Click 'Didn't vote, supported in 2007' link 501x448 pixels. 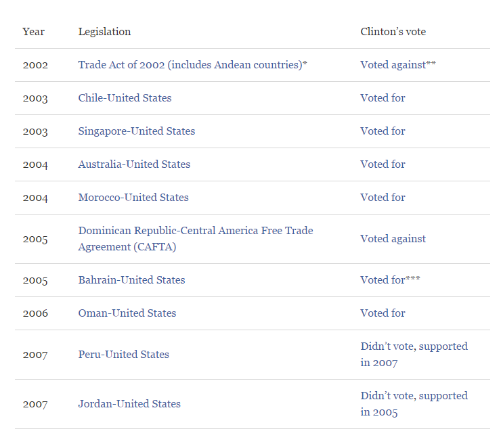coord(414,355)
